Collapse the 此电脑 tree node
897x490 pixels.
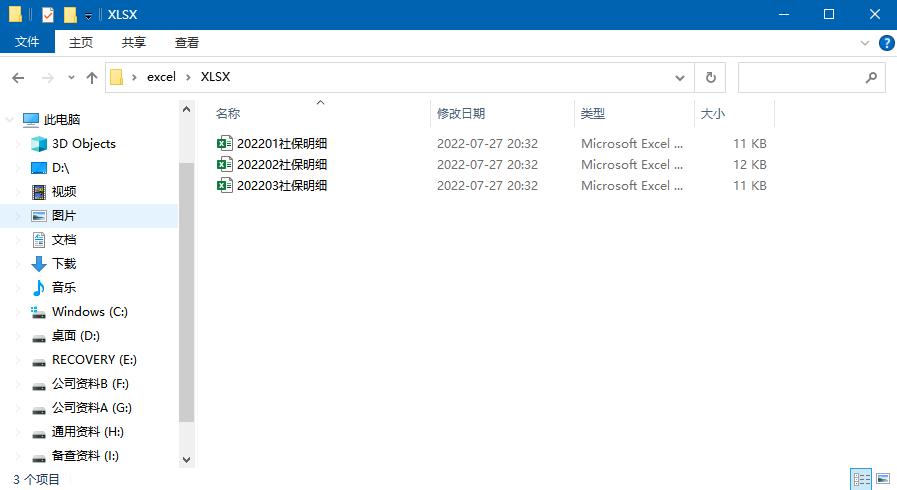click(10, 119)
